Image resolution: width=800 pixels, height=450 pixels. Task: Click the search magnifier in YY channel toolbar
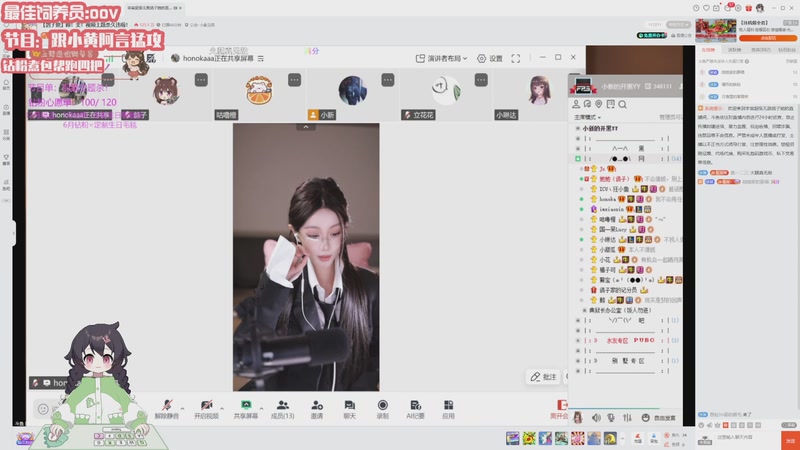622,104
